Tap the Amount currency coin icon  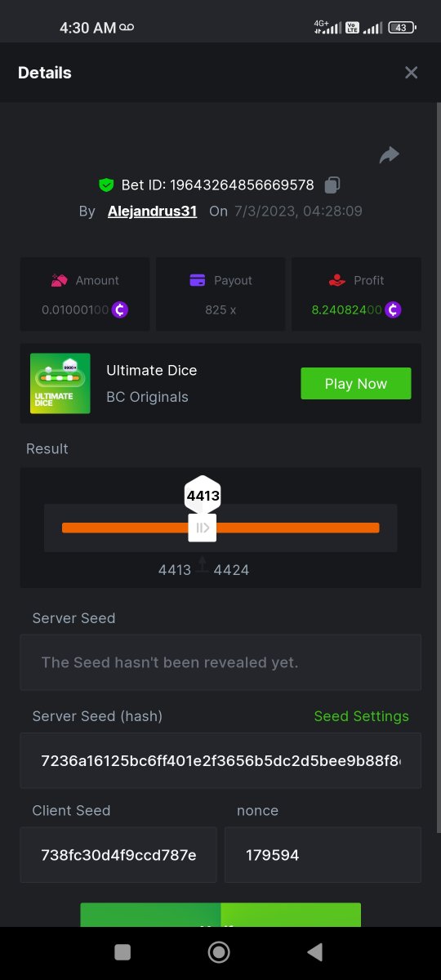tap(120, 310)
